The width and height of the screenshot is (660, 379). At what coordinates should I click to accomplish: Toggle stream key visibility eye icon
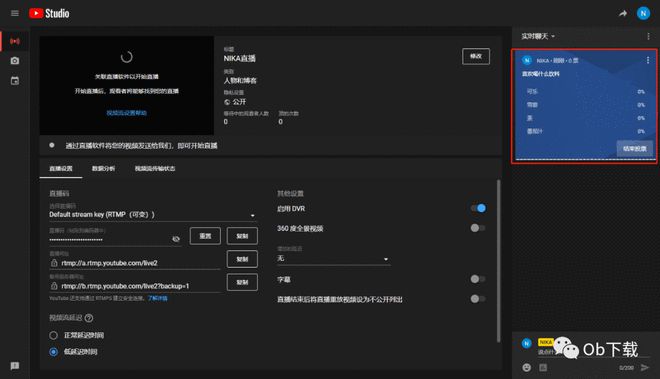pyautogui.click(x=176, y=239)
